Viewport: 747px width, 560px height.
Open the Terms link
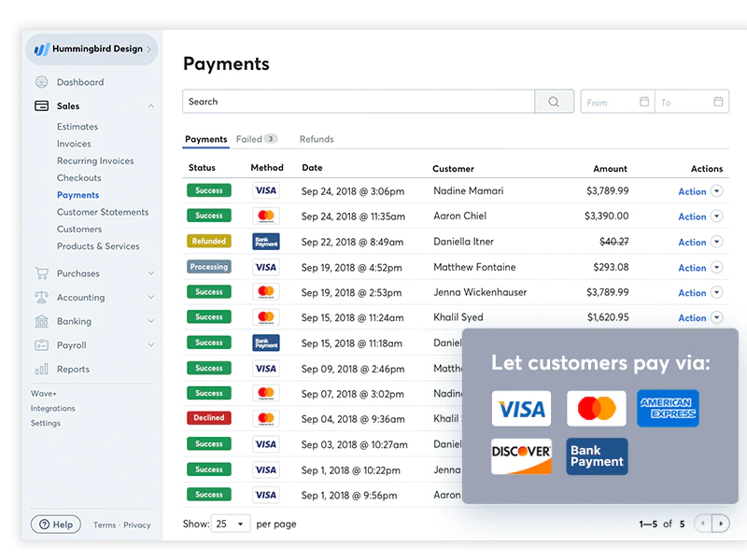pos(105,525)
